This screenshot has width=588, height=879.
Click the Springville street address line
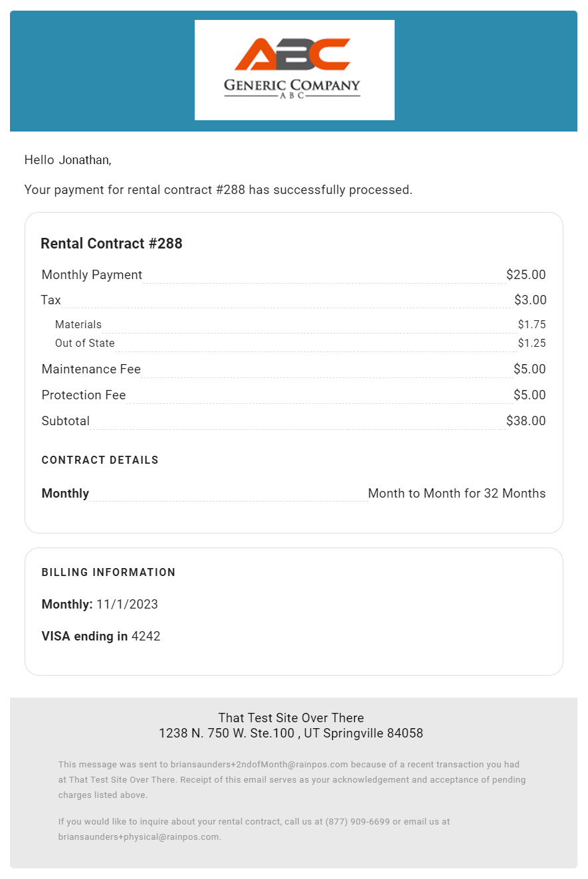coord(291,733)
